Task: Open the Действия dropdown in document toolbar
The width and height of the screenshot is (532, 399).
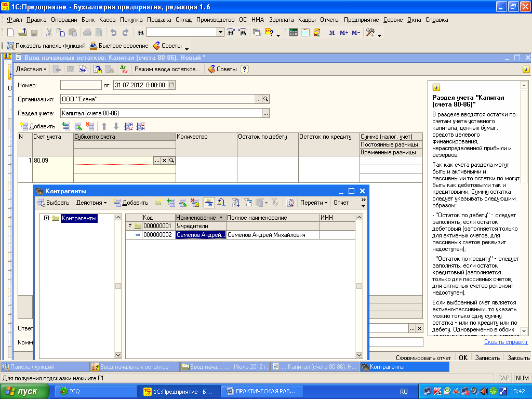Action: [31, 69]
